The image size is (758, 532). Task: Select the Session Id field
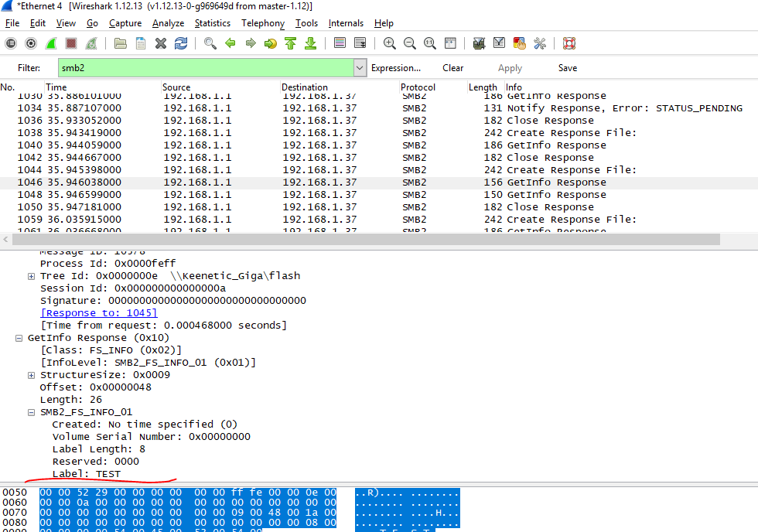(x=133, y=288)
